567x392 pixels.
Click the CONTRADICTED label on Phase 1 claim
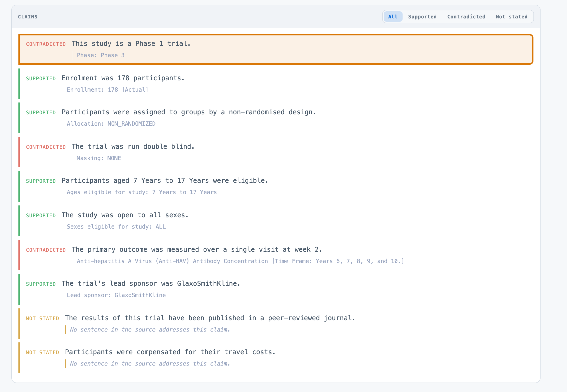(46, 44)
